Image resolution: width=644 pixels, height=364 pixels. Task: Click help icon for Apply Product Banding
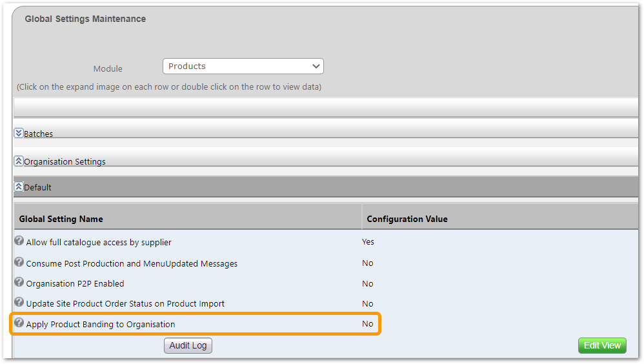19,323
